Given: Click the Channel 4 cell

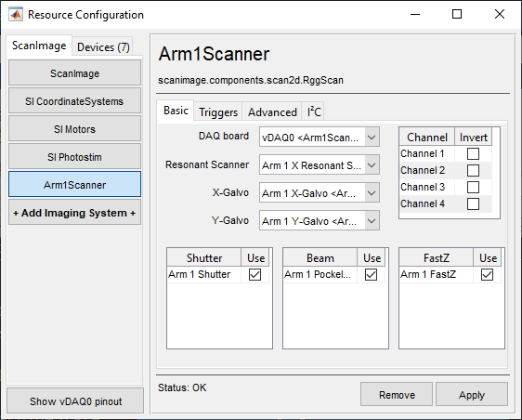Looking at the screenshot, I should pyautogui.click(x=426, y=203).
